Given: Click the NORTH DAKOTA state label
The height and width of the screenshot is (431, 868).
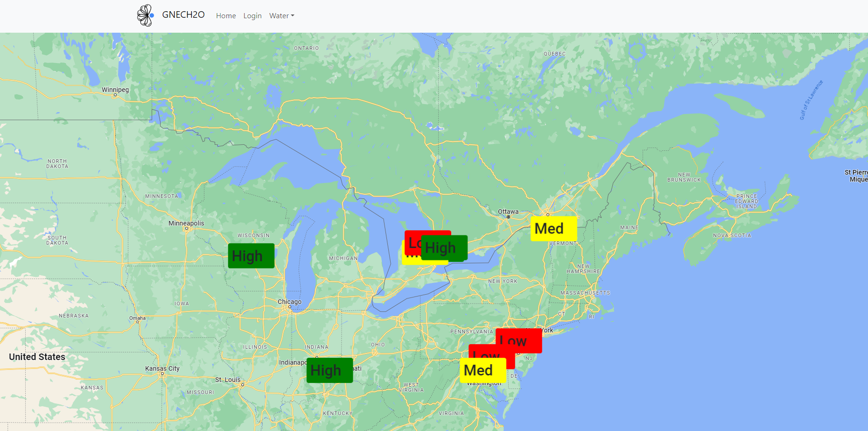Looking at the screenshot, I should [x=57, y=163].
